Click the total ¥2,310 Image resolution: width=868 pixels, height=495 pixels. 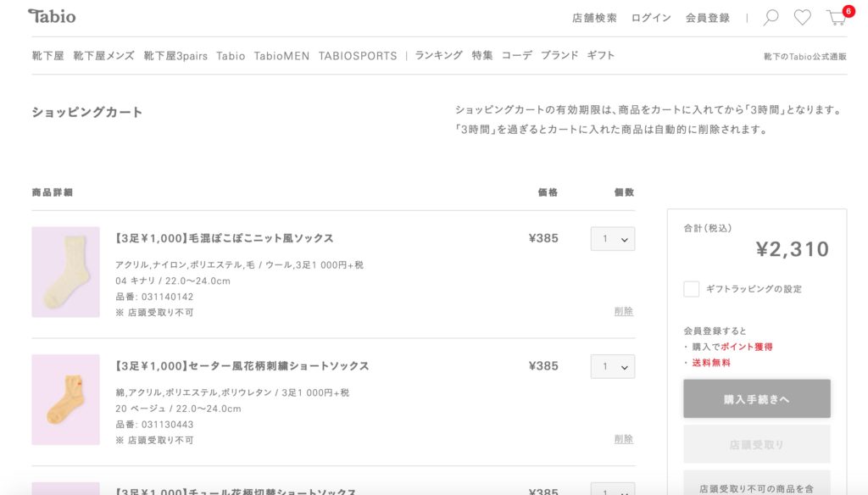(793, 249)
